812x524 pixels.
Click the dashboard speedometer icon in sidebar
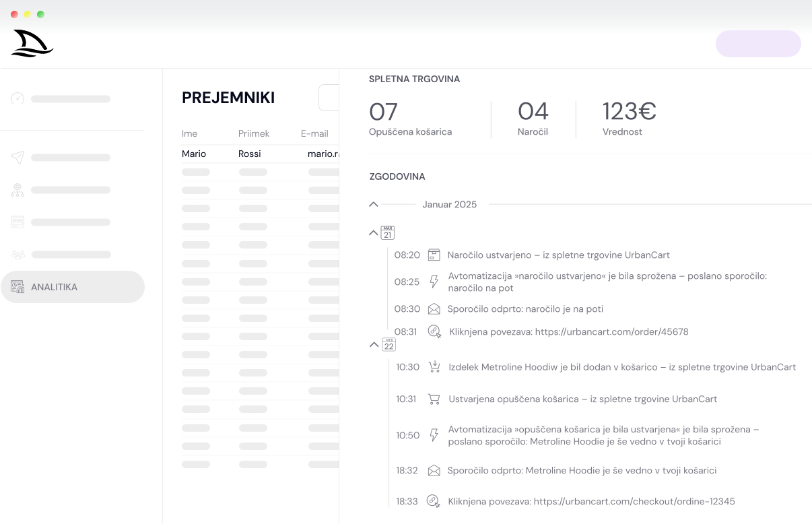18,99
